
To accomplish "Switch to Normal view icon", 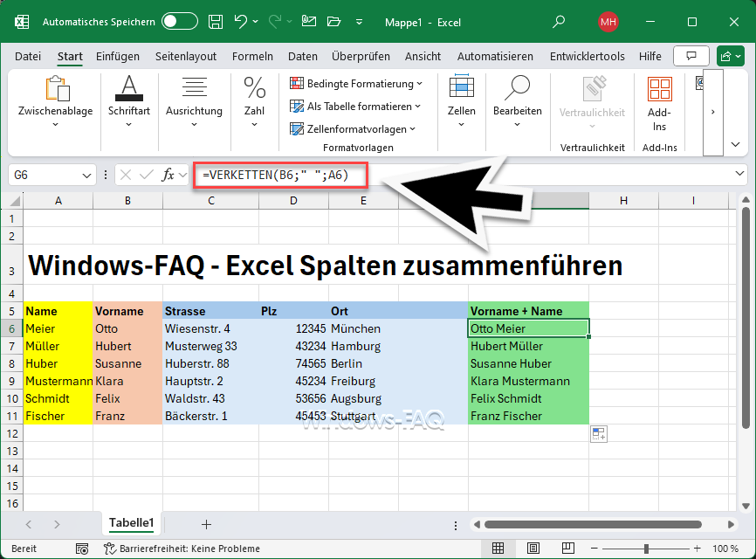I will (x=498, y=549).
